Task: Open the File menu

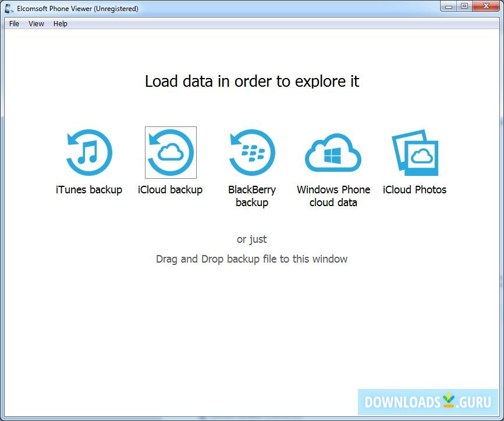Action: 13,23
